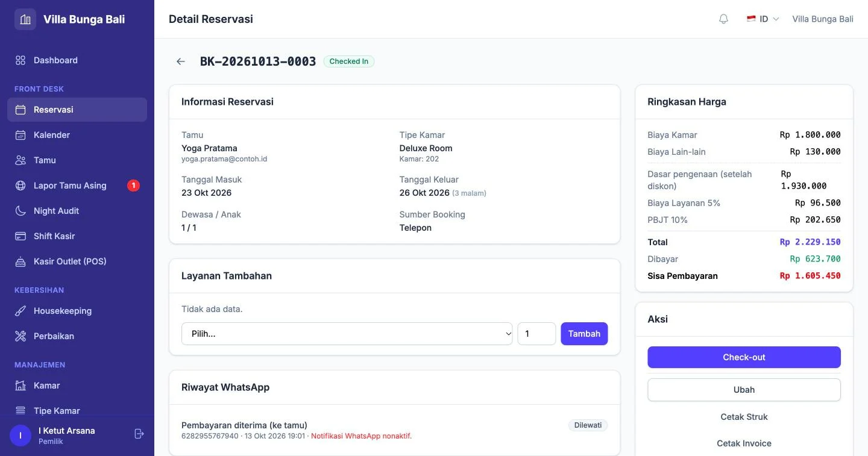Click the red badge on Lapor Tamu Asing
Image resolution: width=868 pixels, height=456 pixels.
click(x=133, y=186)
